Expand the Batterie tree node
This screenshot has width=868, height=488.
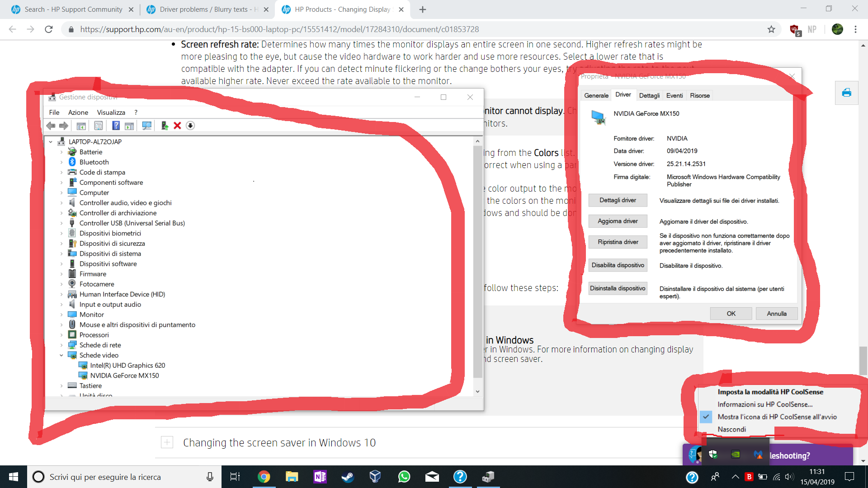(x=61, y=152)
